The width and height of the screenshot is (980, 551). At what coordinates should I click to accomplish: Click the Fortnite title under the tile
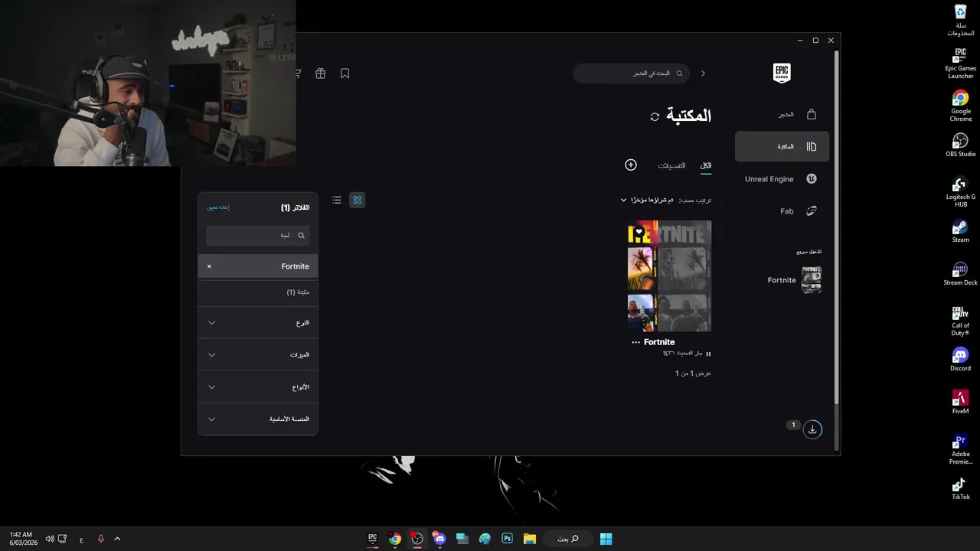[x=659, y=342]
